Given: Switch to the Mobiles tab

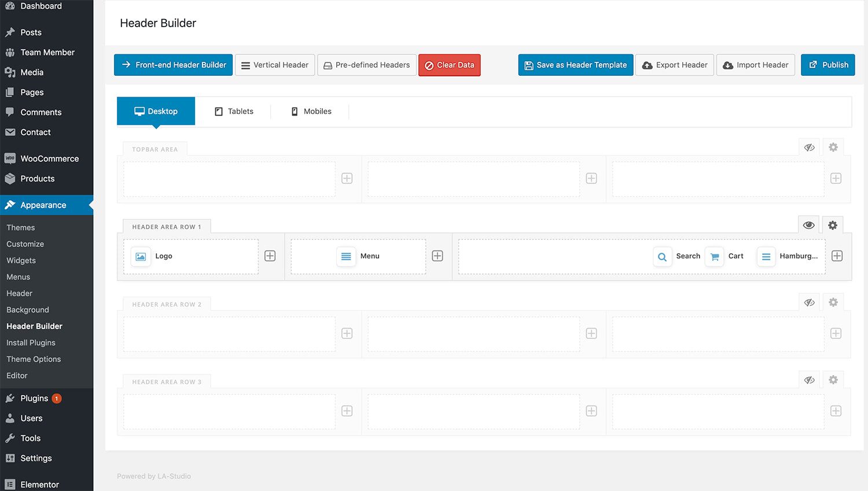Looking at the screenshot, I should [311, 111].
